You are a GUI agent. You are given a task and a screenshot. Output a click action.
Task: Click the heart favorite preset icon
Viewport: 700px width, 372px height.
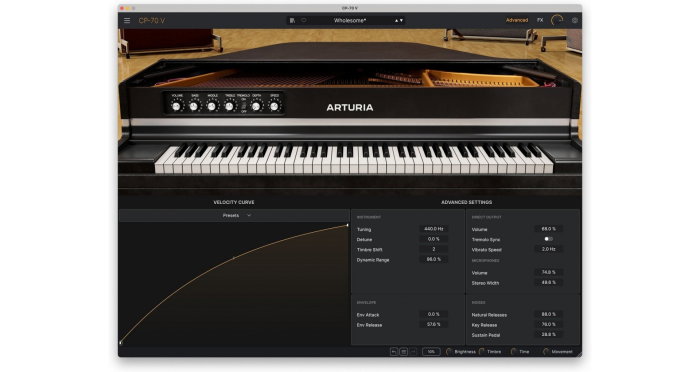point(304,21)
